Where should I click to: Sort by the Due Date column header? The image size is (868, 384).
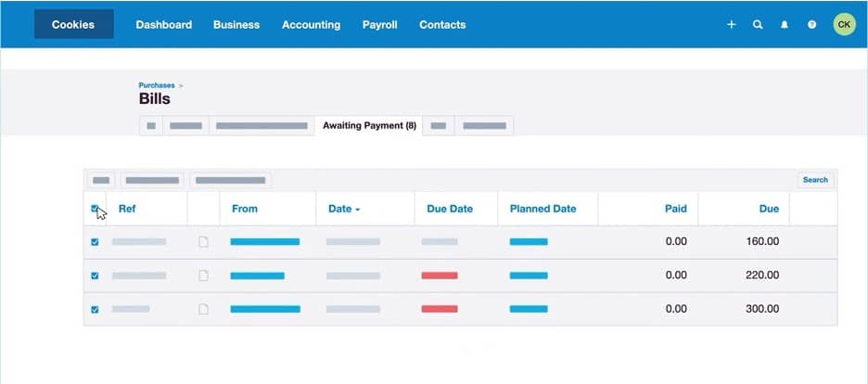coord(450,209)
